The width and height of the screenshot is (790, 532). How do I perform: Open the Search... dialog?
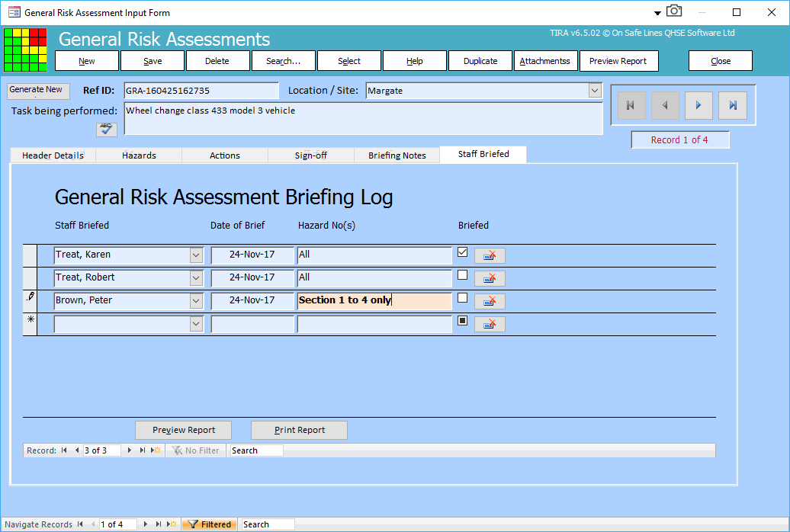(x=284, y=61)
